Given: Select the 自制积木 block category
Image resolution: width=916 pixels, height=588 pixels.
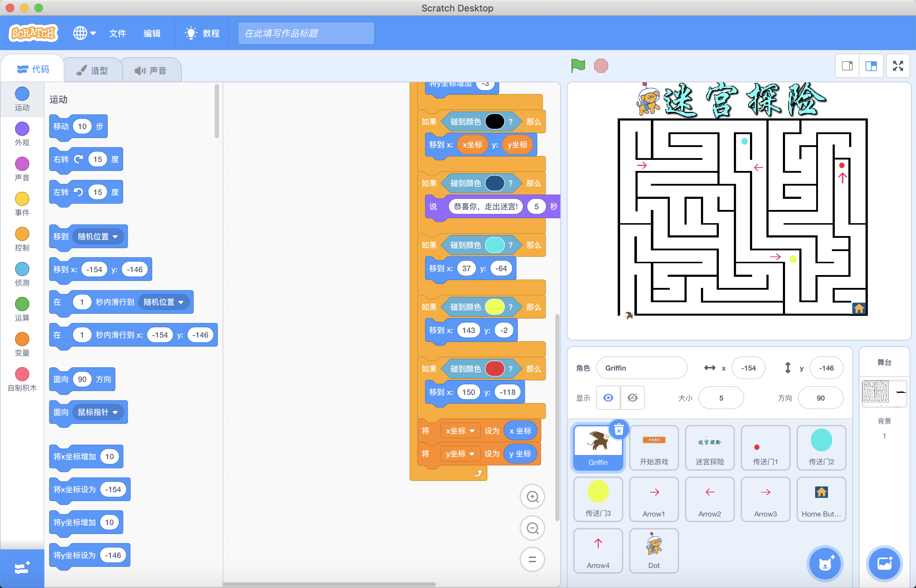Looking at the screenshot, I should 22,380.
